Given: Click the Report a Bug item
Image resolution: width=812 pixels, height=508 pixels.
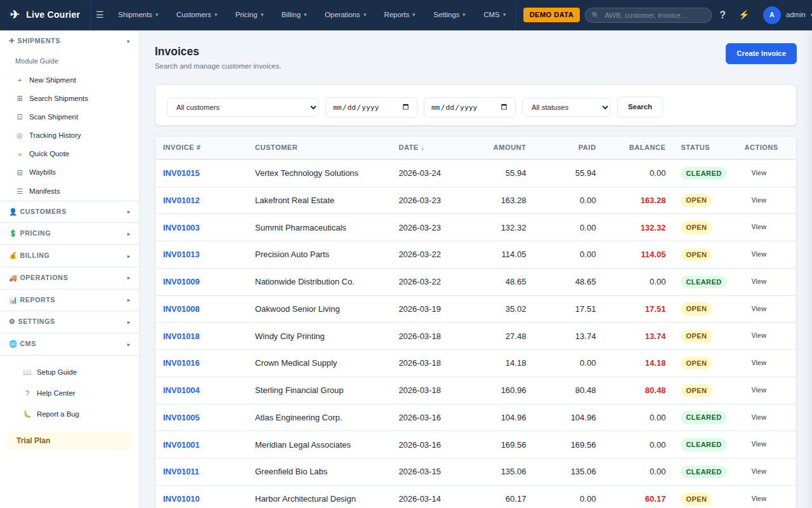Looking at the screenshot, I should tap(58, 414).
